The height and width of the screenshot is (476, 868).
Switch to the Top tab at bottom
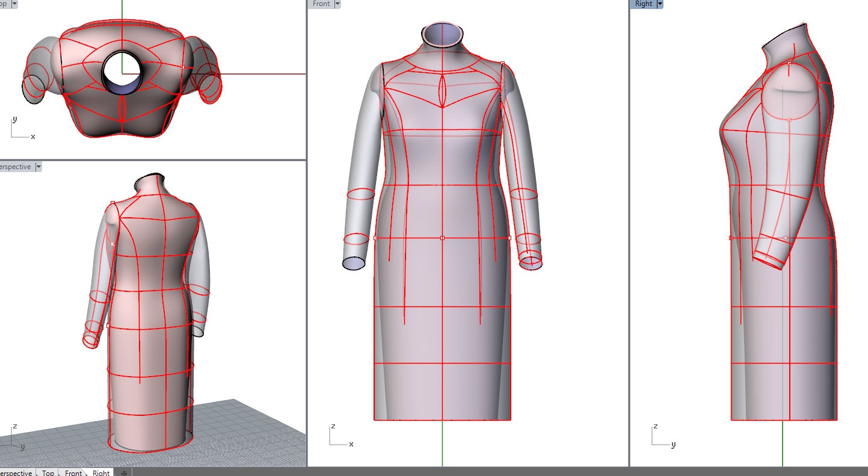(x=48, y=472)
